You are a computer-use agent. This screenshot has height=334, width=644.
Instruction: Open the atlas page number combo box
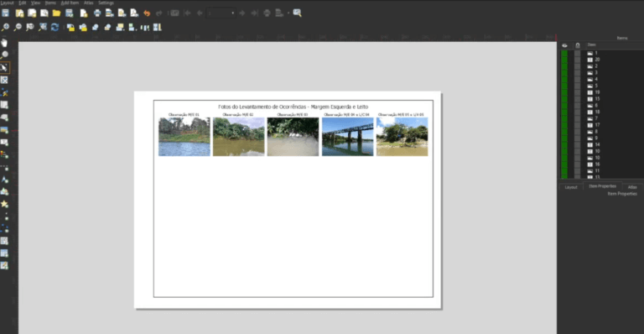point(221,13)
